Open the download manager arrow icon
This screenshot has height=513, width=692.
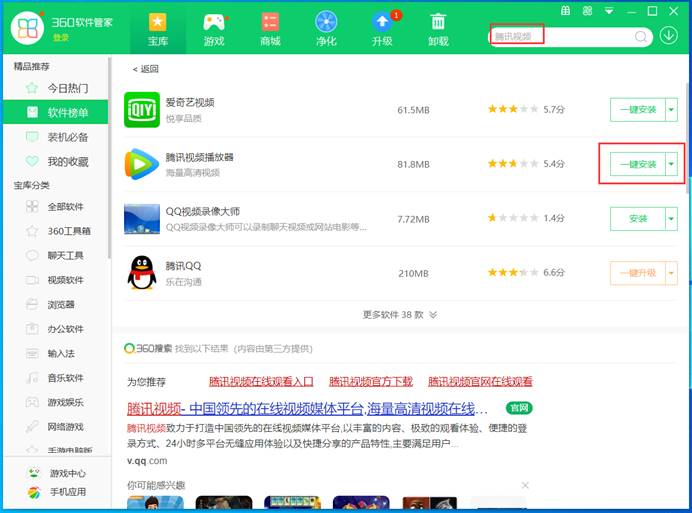tap(669, 35)
